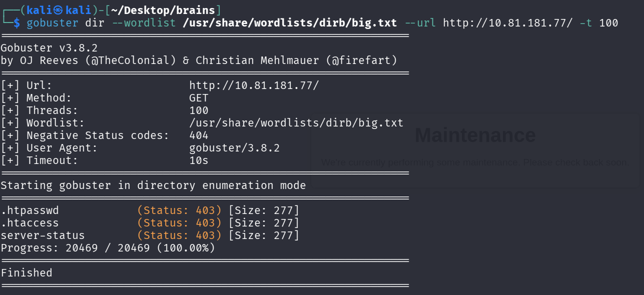Click Size: 277 on the server-status row
Image resolution: width=644 pixels, height=295 pixels.
(264, 235)
